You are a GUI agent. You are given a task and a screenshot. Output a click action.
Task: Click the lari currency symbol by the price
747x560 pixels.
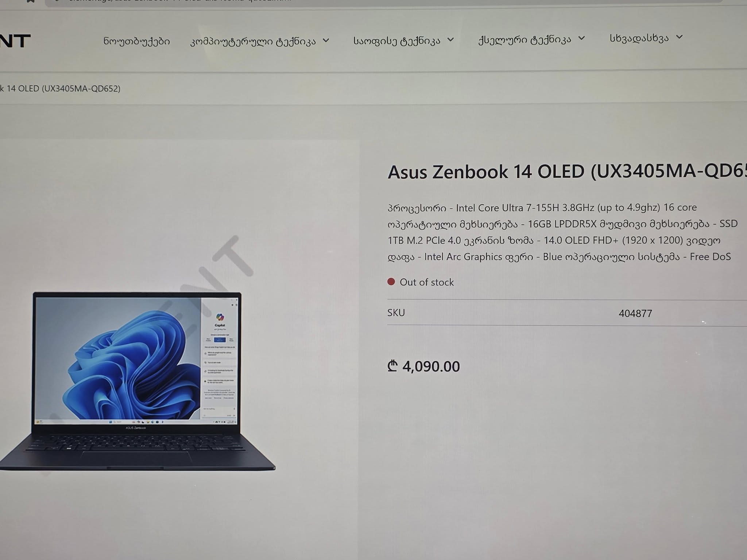[x=392, y=366]
